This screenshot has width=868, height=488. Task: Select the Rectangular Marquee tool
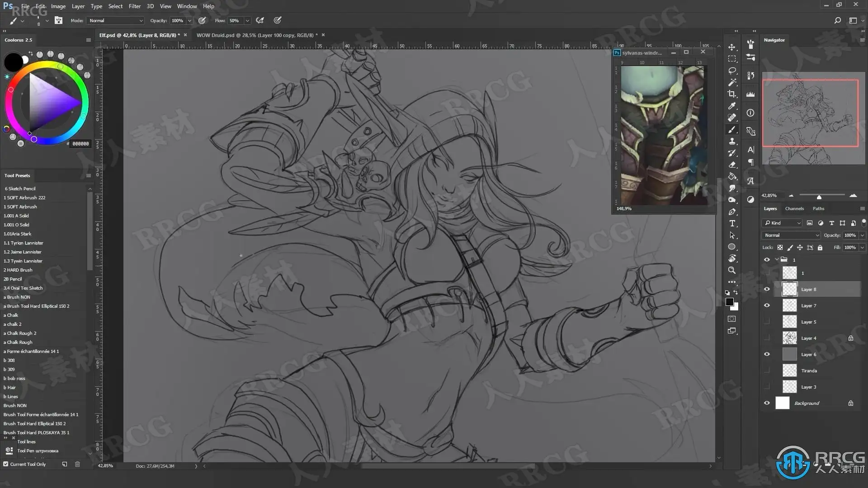pyautogui.click(x=732, y=59)
